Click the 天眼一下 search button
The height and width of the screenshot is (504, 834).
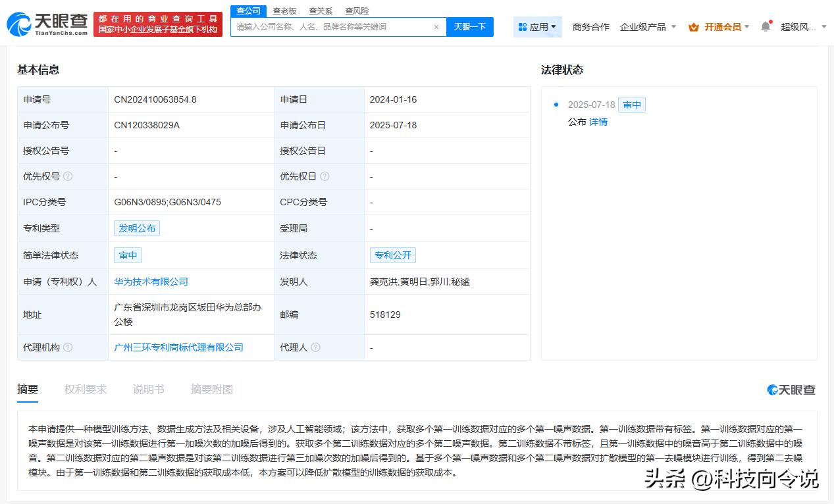470,27
